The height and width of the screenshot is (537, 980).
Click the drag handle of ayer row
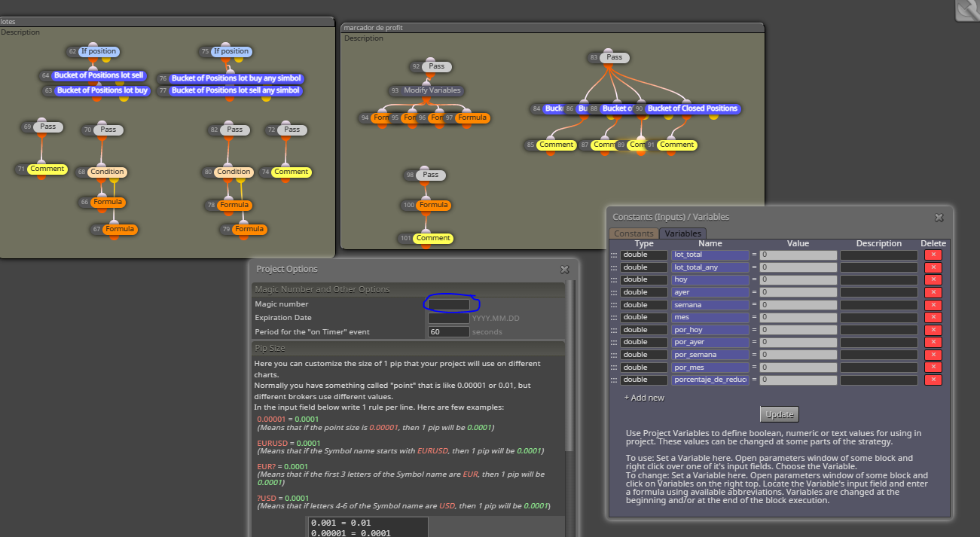(614, 292)
